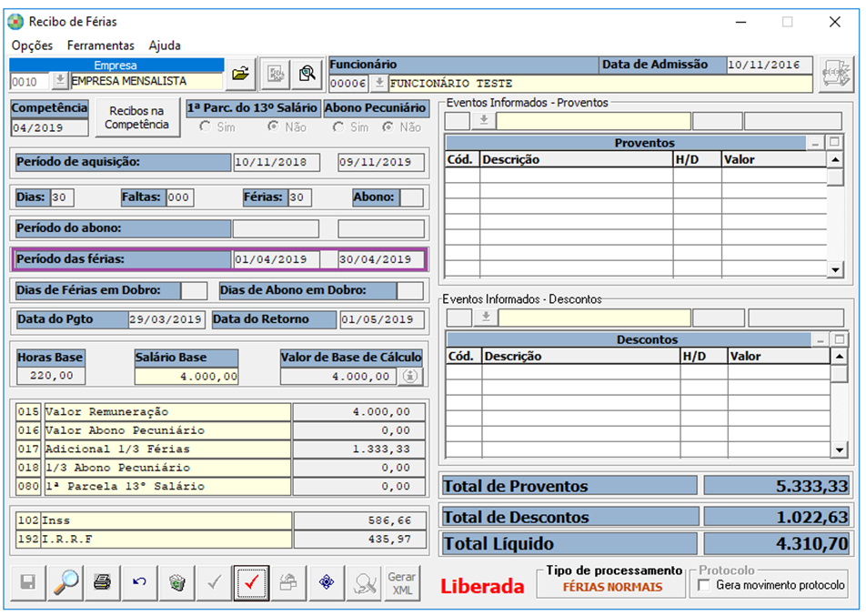The width and height of the screenshot is (866, 616).
Task: Click Período das férias start date 01/04/2019
Action: 277,259
